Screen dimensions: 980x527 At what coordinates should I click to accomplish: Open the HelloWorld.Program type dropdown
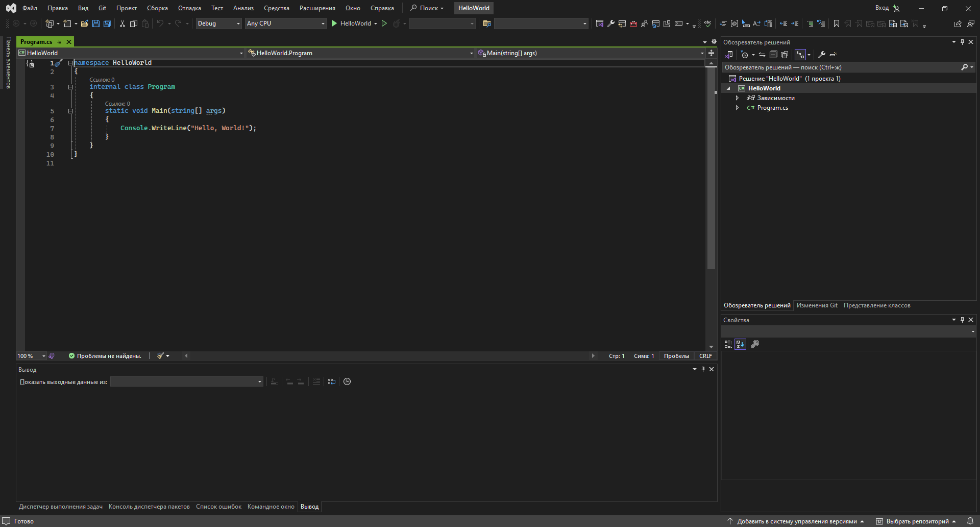click(x=361, y=53)
